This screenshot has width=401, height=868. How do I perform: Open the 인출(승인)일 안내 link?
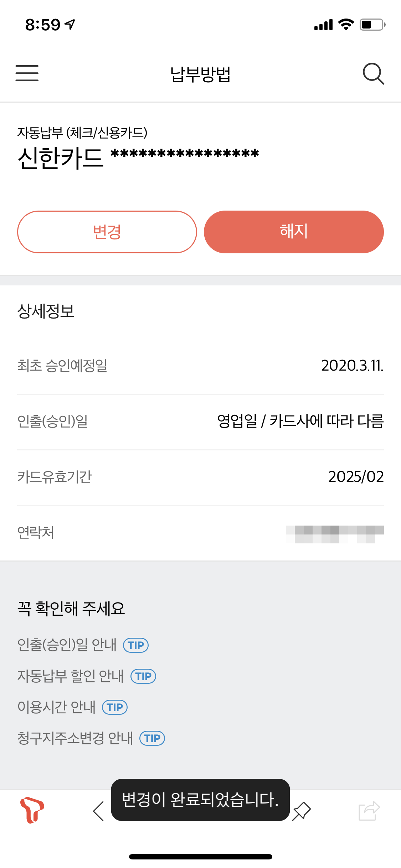(x=67, y=645)
